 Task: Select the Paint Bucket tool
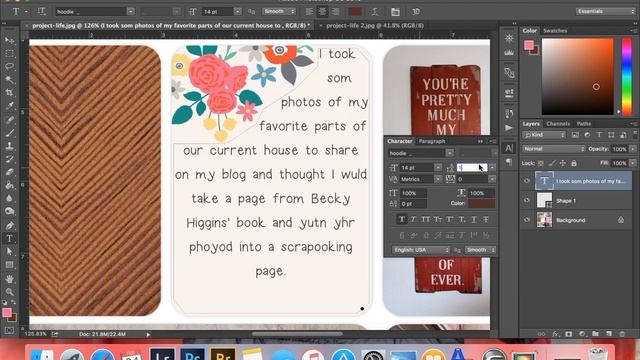[x=9, y=185]
